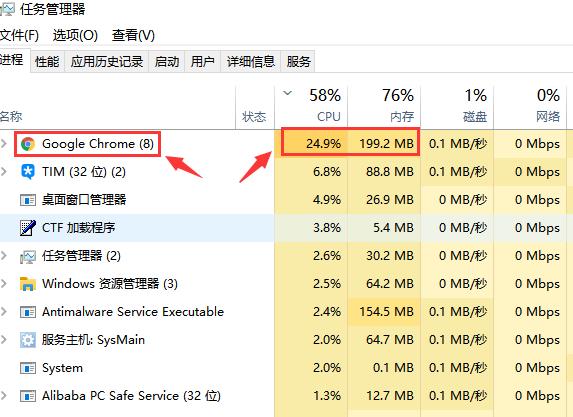This screenshot has height=417, width=573.
Task: Click the 服务主机 SysMain gear icon
Action: (28, 340)
